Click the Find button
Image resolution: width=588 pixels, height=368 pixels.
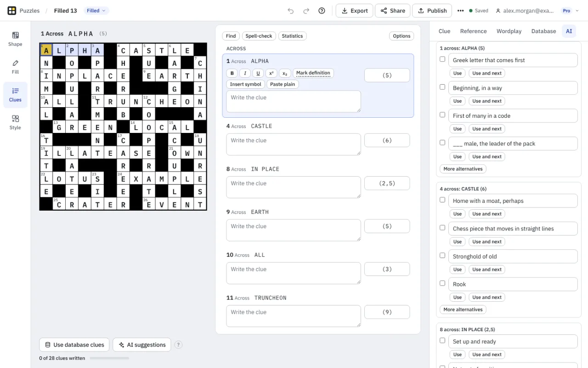(231, 36)
